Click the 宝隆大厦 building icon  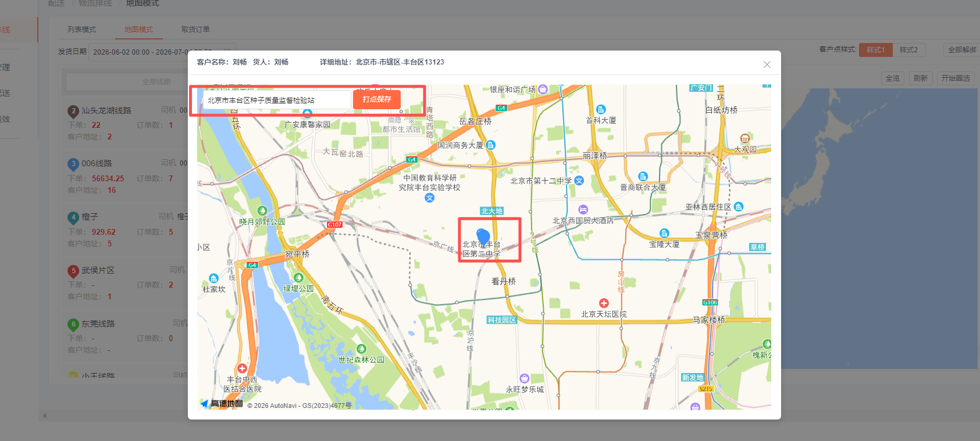point(664,233)
